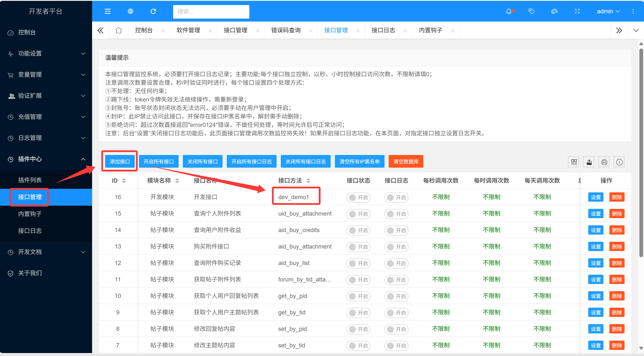Enter fullscreen via the expand icon
The height and width of the screenshot is (356, 644).
577,11
